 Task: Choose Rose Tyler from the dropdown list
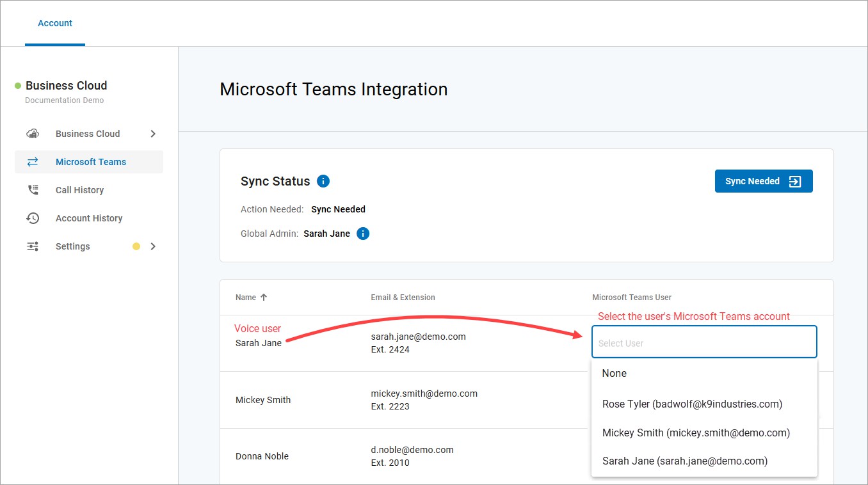click(704, 404)
